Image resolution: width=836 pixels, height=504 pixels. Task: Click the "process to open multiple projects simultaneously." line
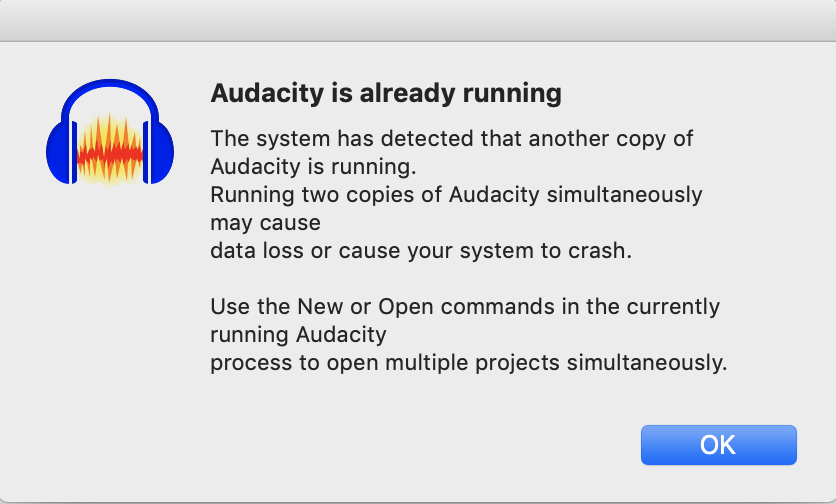(469, 363)
